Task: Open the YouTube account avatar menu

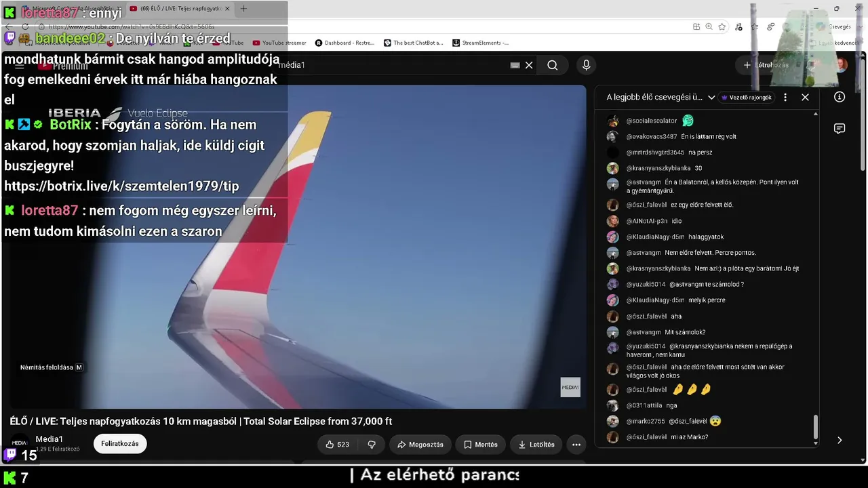Action: click(841, 65)
